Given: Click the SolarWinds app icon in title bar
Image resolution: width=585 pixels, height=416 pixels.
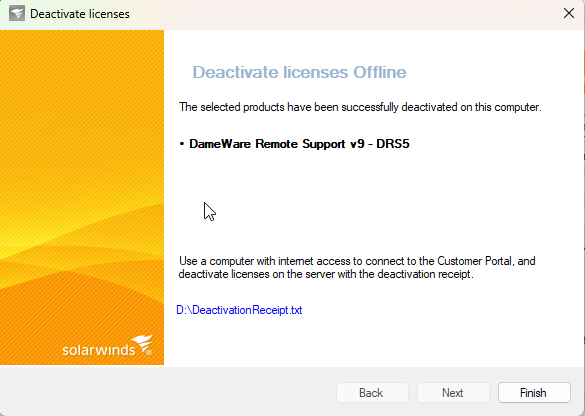Looking at the screenshot, I should [x=17, y=14].
